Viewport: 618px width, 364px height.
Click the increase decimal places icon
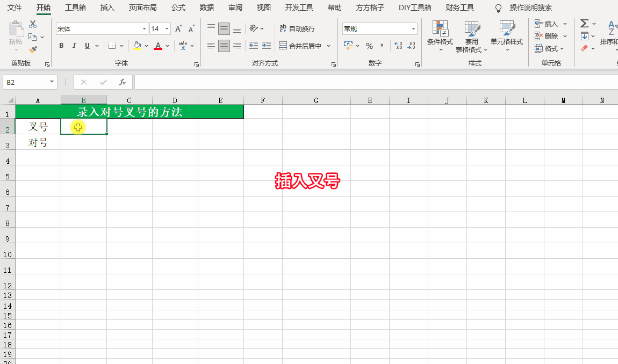(398, 46)
